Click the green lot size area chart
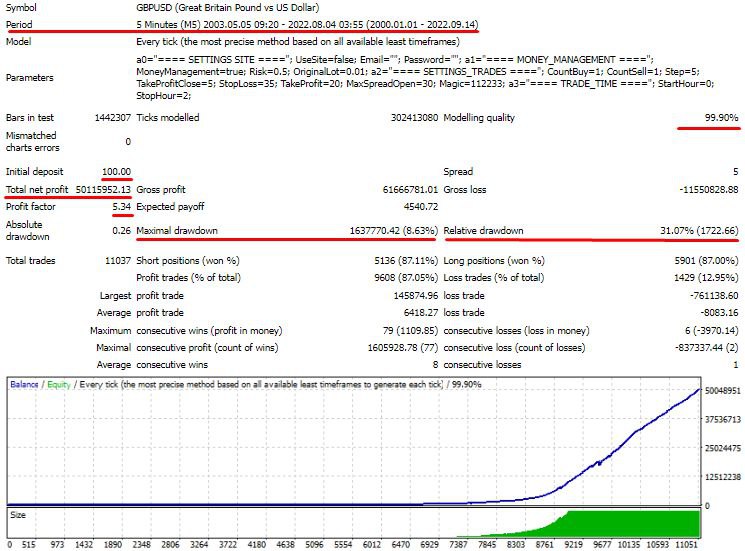Viewport: 745px width, 551px height. pos(632,524)
